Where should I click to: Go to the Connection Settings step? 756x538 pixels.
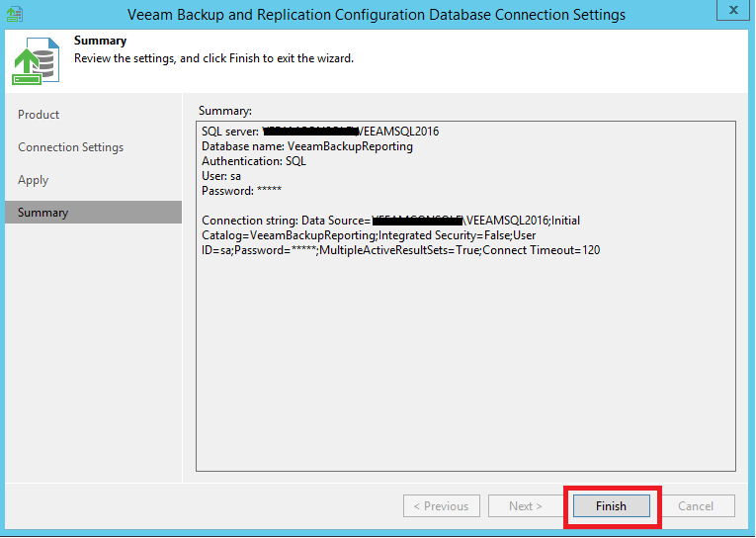click(x=70, y=147)
